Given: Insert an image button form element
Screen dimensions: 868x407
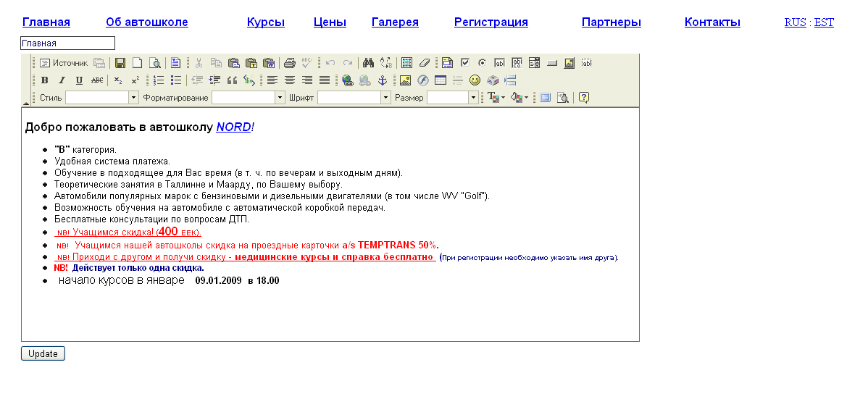Looking at the screenshot, I should pos(569,63).
